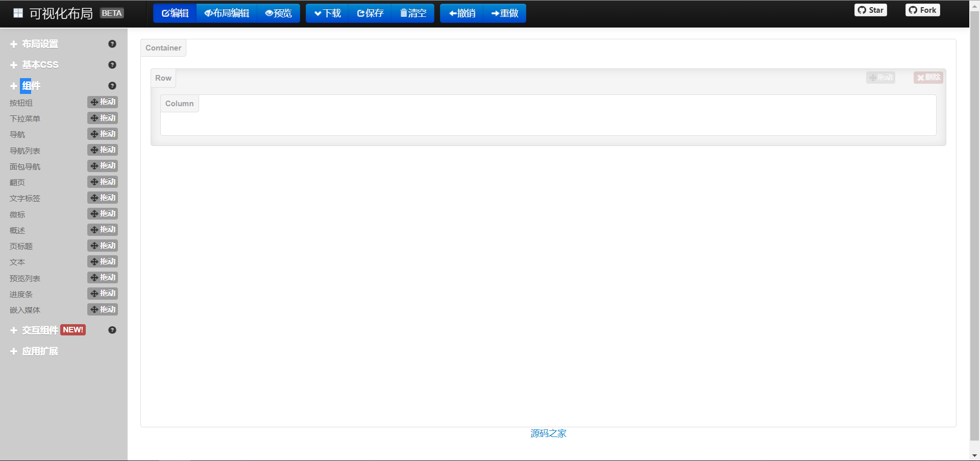The image size is (980, 461).
Task: Click the 预览列表 component label
Action: pos(25,279)
